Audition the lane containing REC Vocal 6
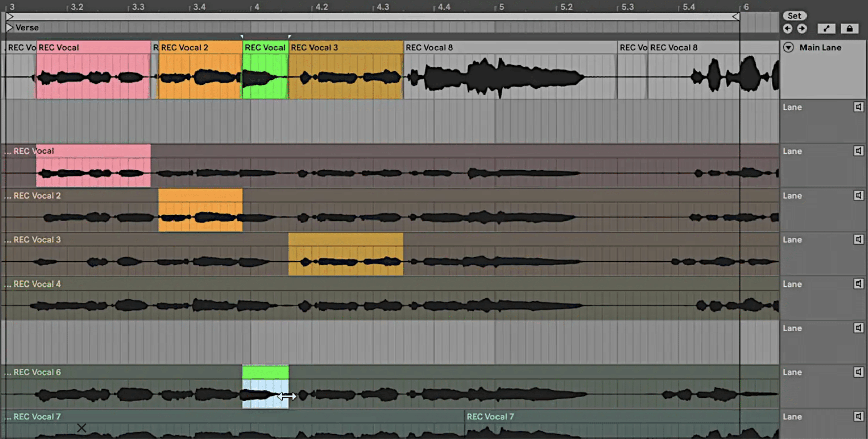868x439 pixels. [858, 372]
